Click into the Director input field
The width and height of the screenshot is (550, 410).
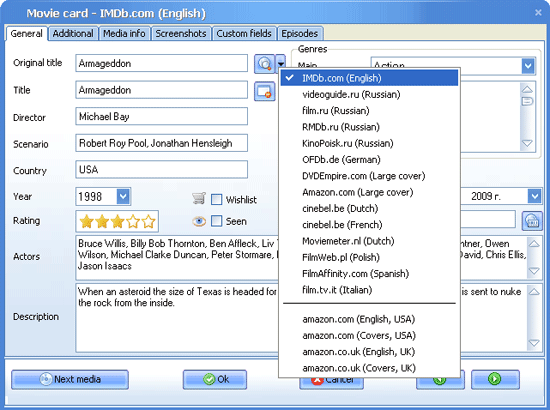[x=161, y=116]
